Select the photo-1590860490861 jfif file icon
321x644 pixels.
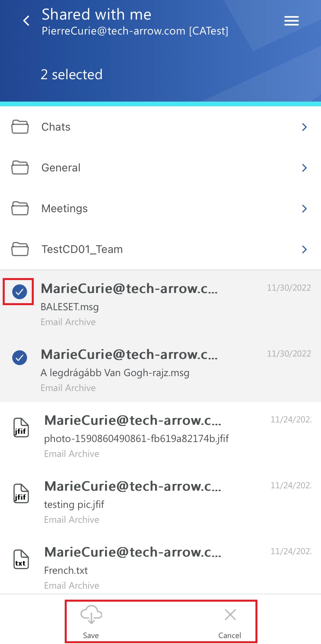pyautogui.click(x=21, y=428)
